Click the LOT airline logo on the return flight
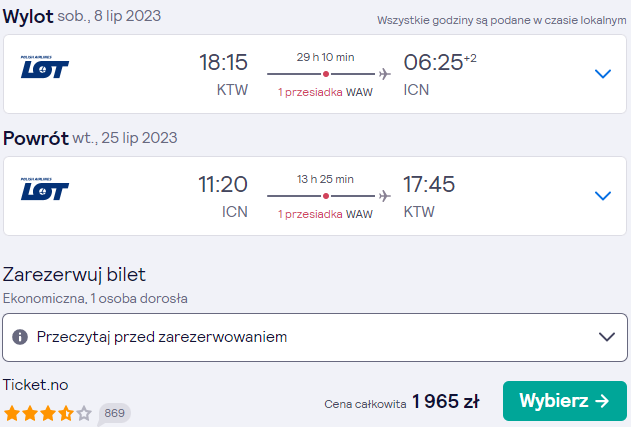The image size is (631, 427). [45, 189]
